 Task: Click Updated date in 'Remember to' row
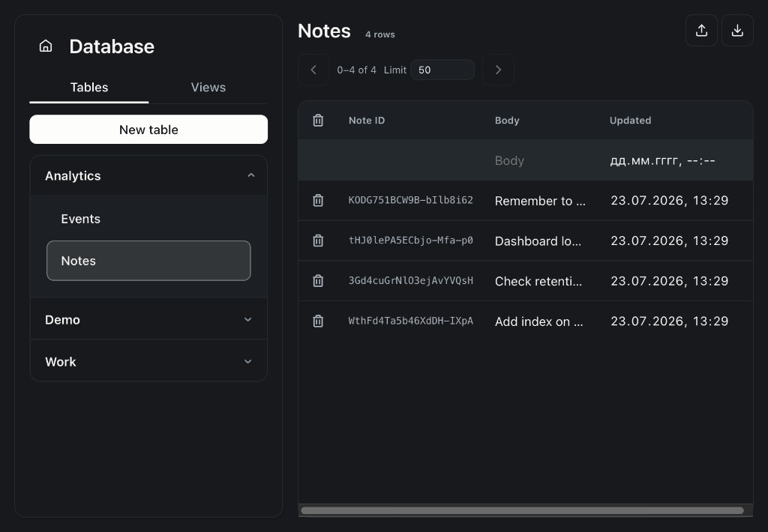coord(669,200)
